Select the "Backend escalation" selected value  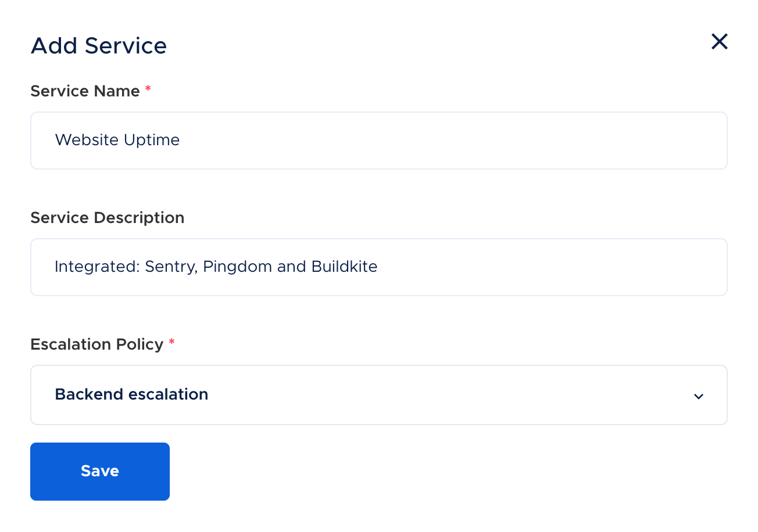pos(131,394)
